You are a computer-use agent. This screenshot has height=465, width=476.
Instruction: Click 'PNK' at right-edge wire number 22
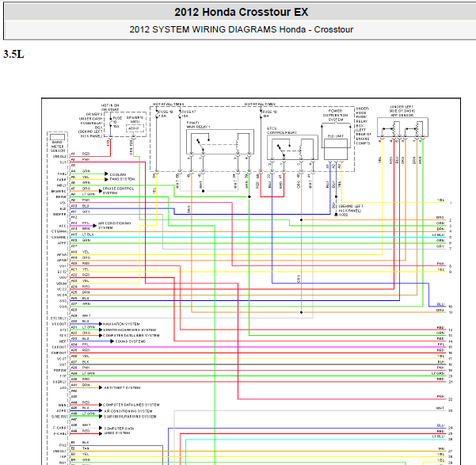point(441,397)
